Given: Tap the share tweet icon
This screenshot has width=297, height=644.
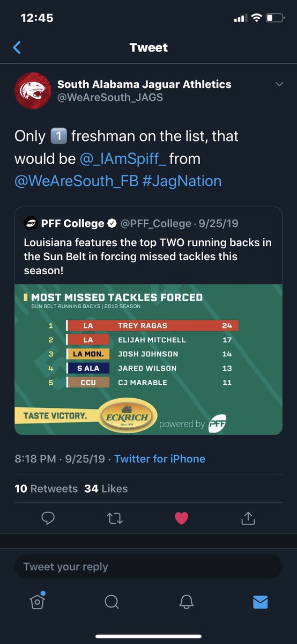Looking at the screenshot, I should point(248,517).
